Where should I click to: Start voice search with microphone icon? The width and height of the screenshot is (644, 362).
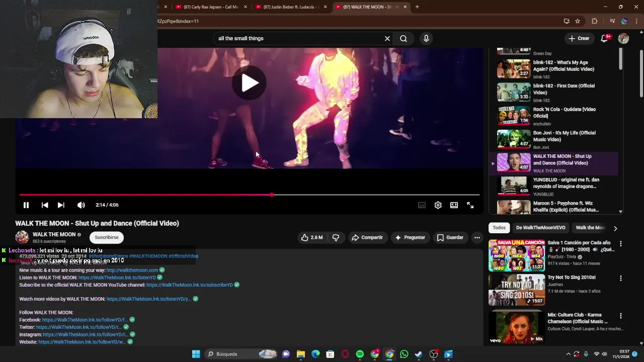point(426,38)
